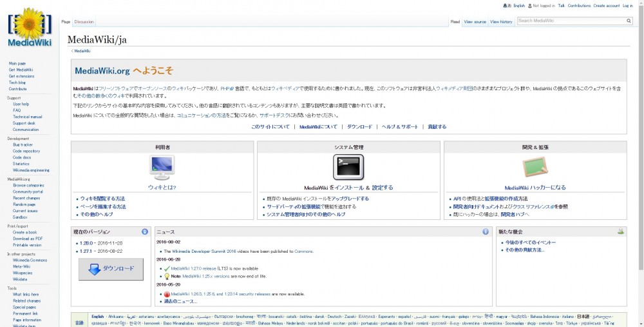This screenshot has width=644, height=327.
Task: Click the green checkmark icon for 1.27.0 release
Action: click(167, 268)
